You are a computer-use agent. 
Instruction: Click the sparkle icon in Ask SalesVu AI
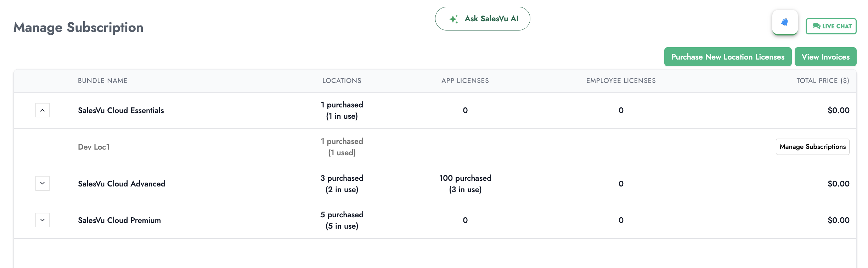tap(453, 19)
